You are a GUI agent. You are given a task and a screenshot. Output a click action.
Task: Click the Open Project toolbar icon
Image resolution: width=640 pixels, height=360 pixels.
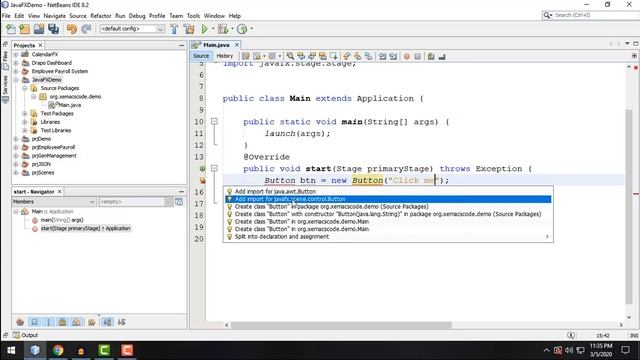tap(39, 29)
